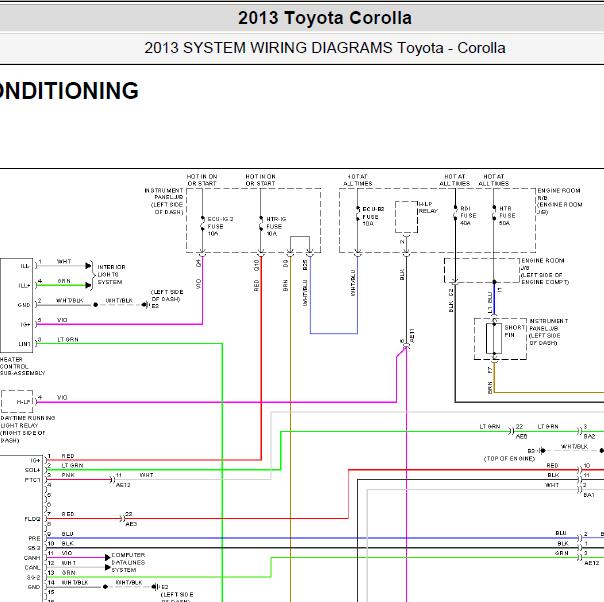This screenshot has height=602, width=604.
Task: Click the ILL+ pin label
Action: [24, 286]
